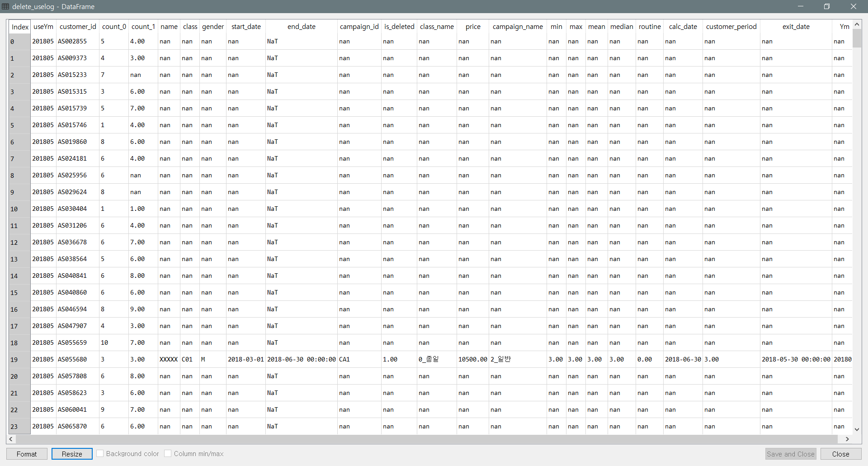Click the end_date column header
The height and width of the screenshot is (466, 868).
[x=302, y=27]
